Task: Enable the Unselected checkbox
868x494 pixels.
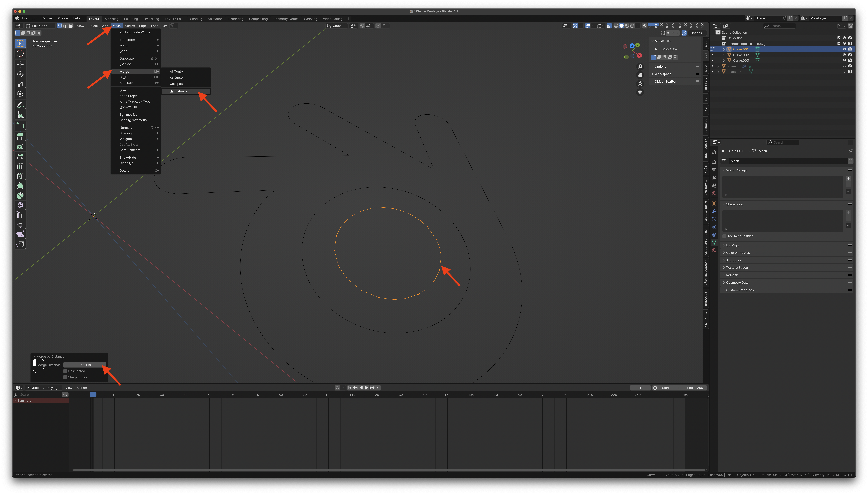Action: pos(65,371)
